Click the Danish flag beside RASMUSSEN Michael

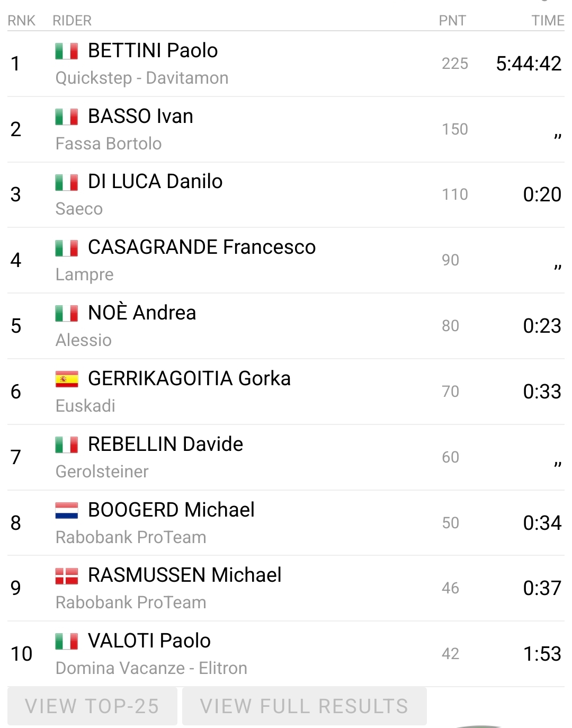coord(67,576)
